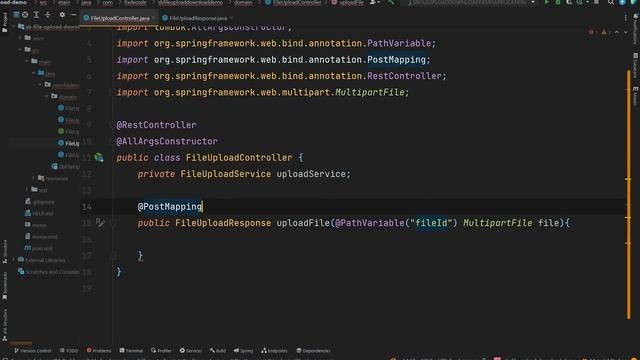The width and height of the screenshot is (640, 360).
Task: Run the application with the green play button
Action: tap(547, 2)
